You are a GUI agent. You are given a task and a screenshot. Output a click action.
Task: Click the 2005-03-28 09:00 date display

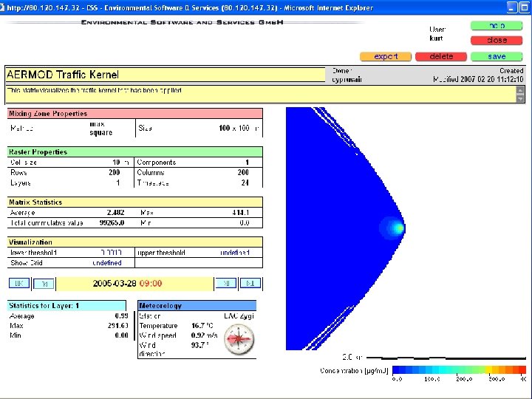click(127, 283)
